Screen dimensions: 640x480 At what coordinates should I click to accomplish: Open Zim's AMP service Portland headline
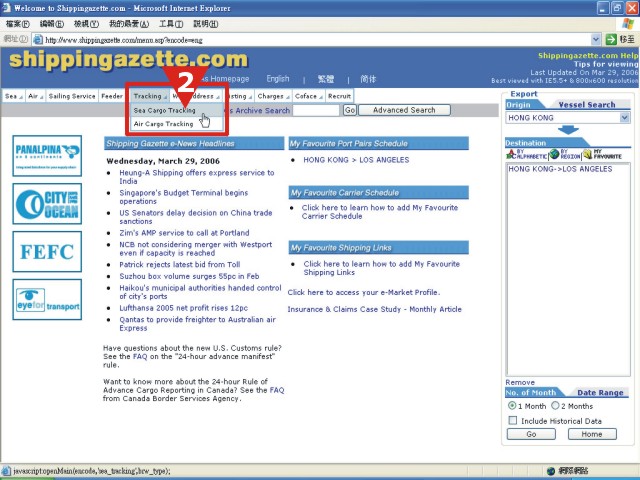184,233
